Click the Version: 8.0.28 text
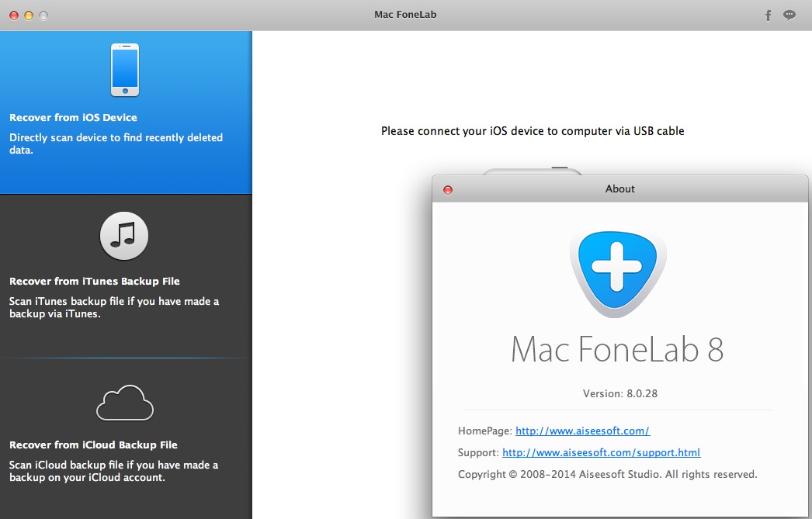812x519 pixels. click(x=620, y=393)
